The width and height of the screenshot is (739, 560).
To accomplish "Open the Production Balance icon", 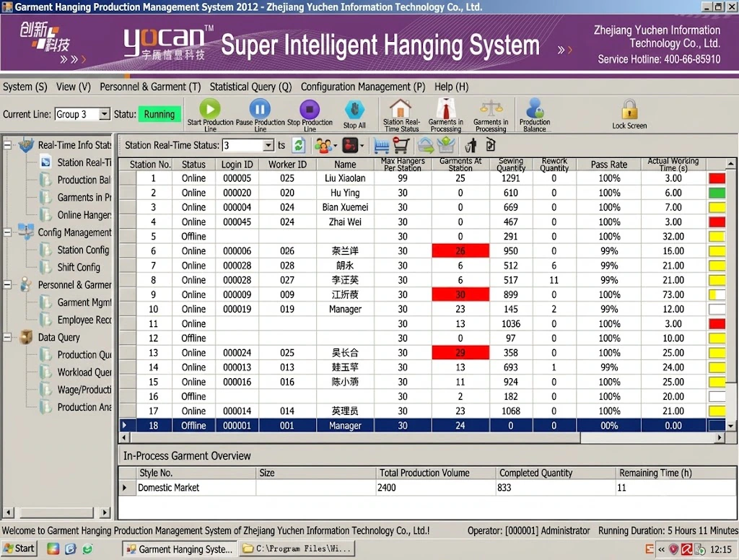I will pyautogui.click(x=535, y=108).
